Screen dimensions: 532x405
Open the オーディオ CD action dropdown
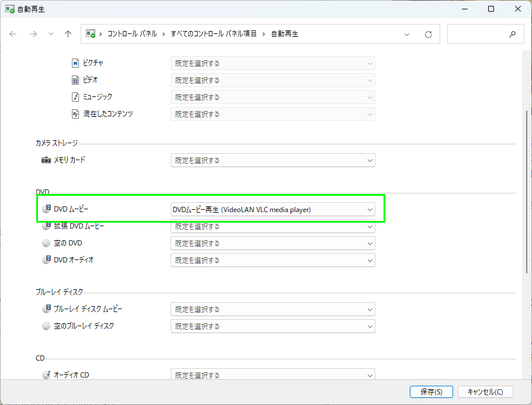(x=273, y=375)
